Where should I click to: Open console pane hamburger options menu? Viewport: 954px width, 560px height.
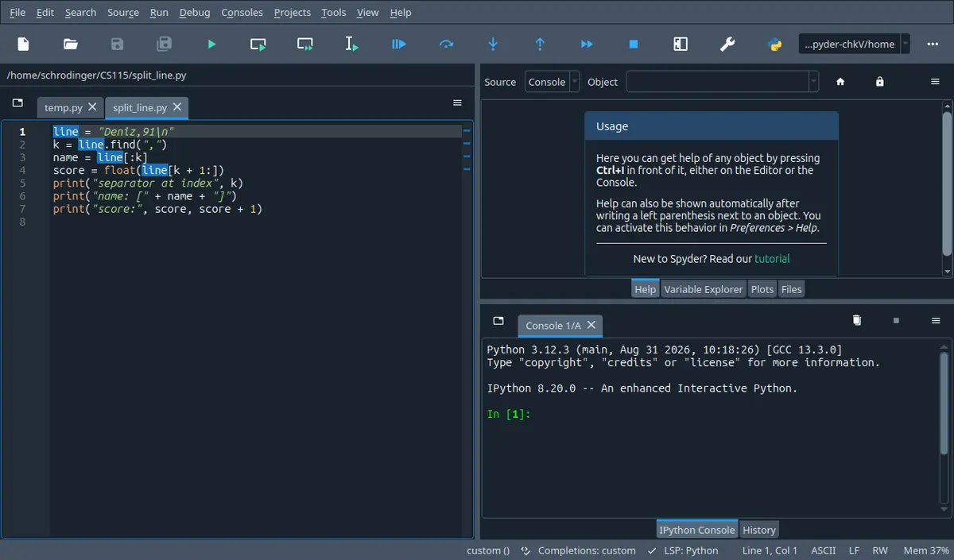935,320
